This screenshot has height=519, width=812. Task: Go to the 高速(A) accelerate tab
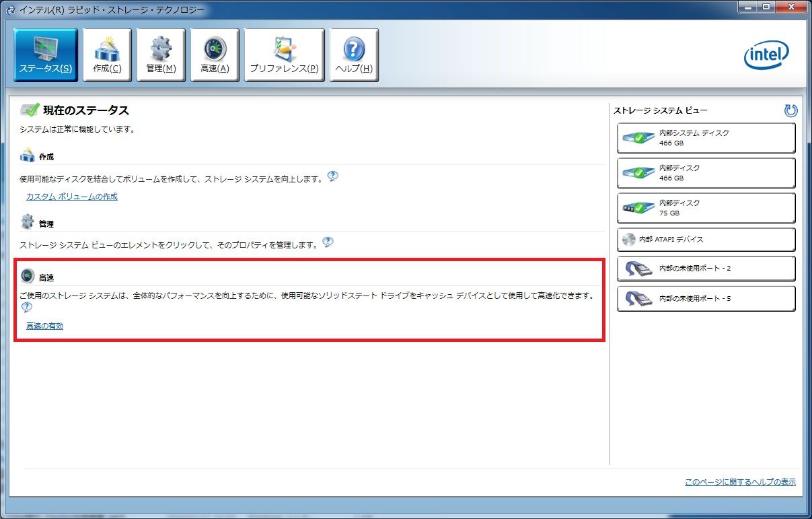coord(215,55)
